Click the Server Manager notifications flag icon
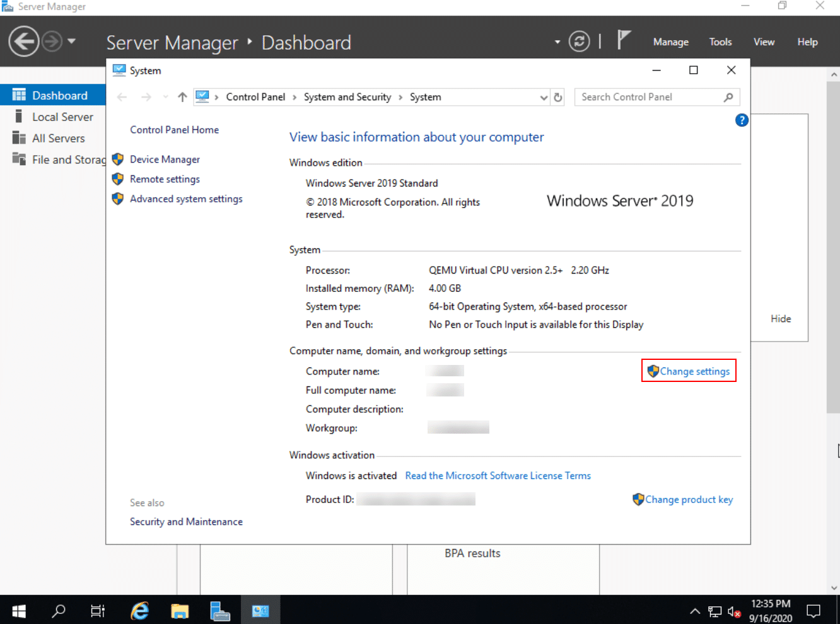Screen dimensions: 840x624 coord(623,40)
